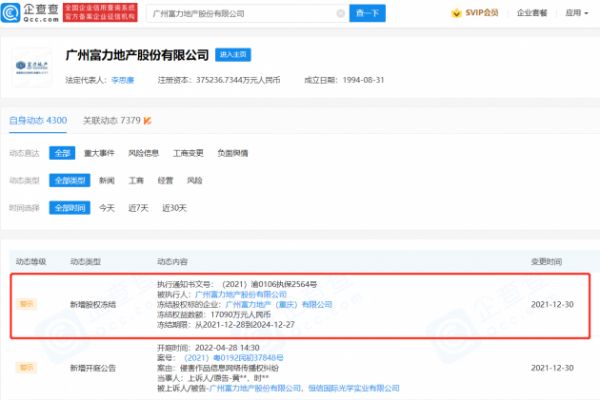Click the 动态类型 column header

85,261
